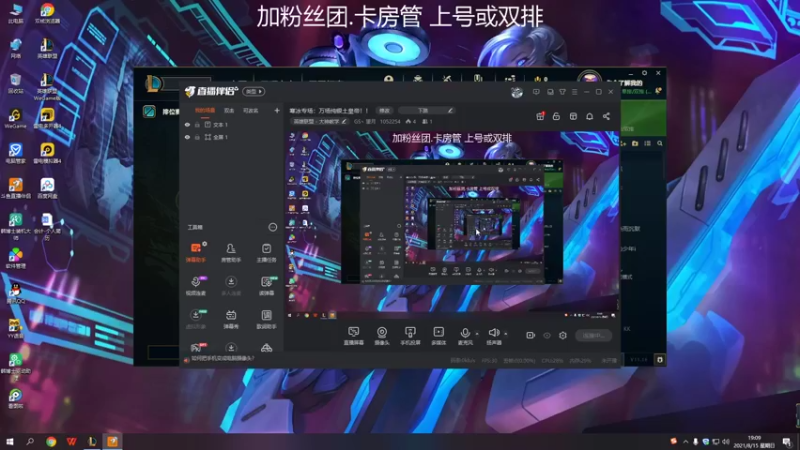Click the taskbar clock showing 19:09

point(754,441)
